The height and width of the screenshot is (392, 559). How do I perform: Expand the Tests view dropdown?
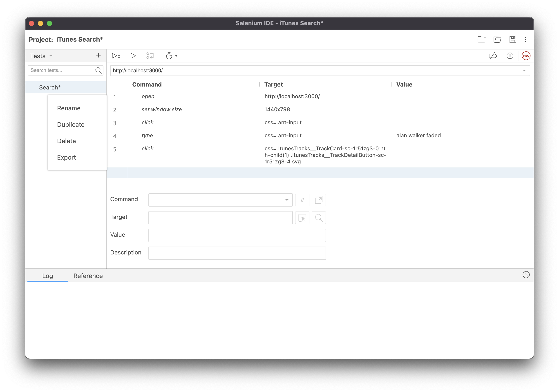pos(51,56)
